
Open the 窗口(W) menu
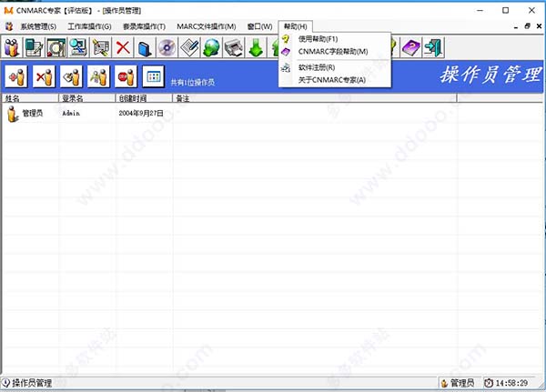pos(259,26)
